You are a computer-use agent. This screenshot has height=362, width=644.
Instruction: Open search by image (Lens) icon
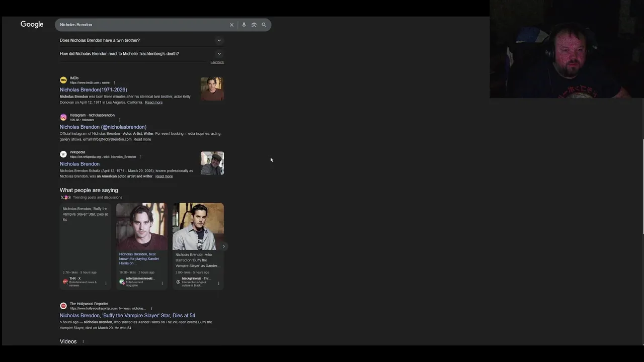click(254, 25)
